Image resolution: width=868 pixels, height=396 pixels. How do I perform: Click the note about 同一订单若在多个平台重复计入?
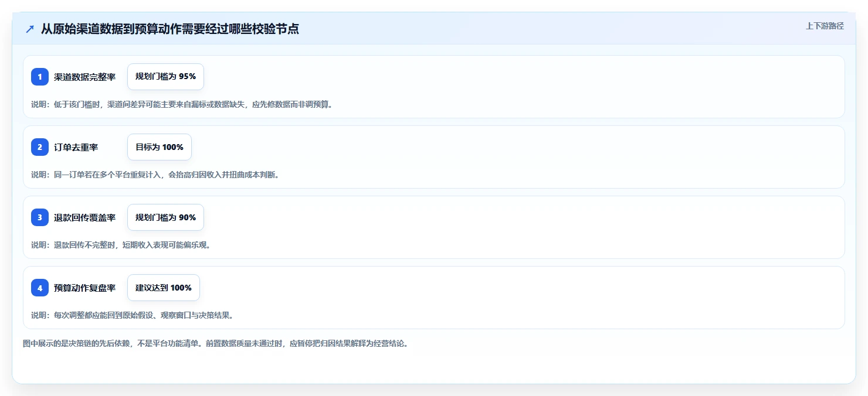pyautogui.click(x=155, y=175)
